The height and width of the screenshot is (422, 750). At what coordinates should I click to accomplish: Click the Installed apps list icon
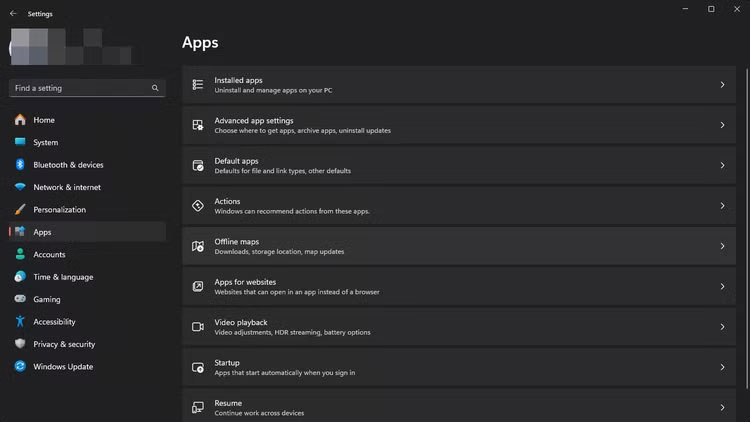click(198, 85)
